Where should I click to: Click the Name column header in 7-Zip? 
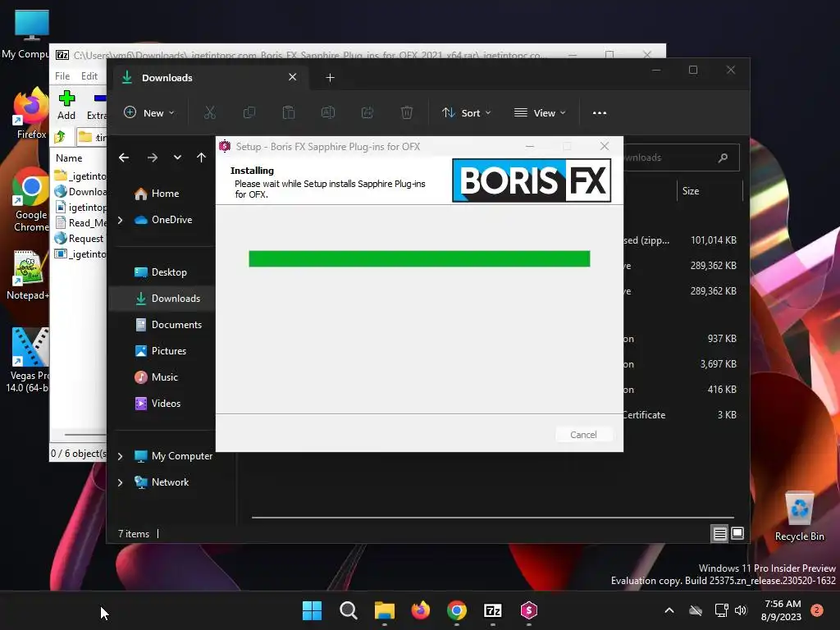click(69, 158)
